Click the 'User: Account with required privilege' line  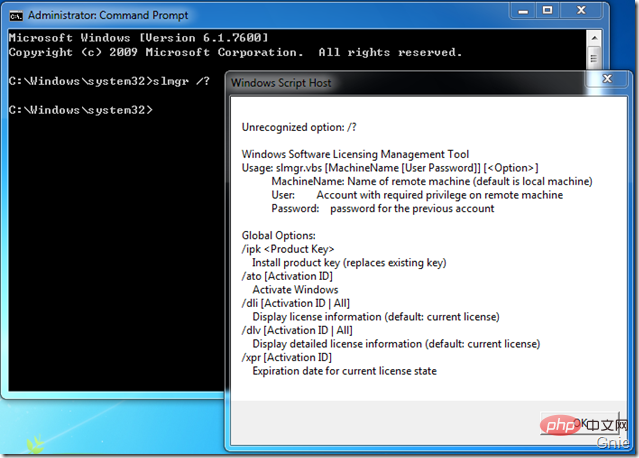[417, 195]
